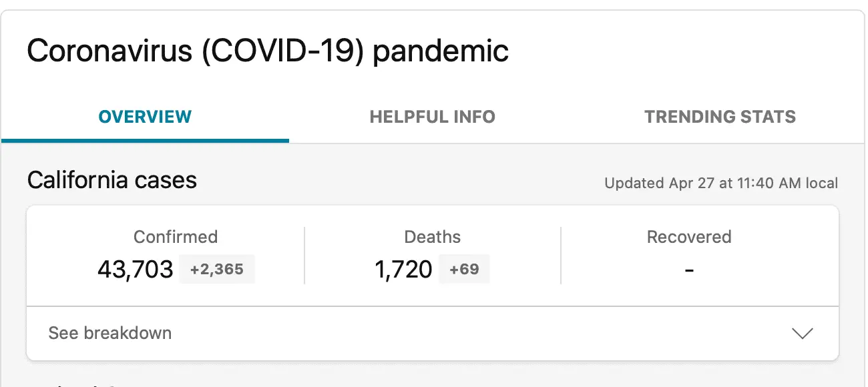The width and height of the screenshot is (868, 387).
Task: Click the +69 deaths increase badge
Action: click(464, 270)
